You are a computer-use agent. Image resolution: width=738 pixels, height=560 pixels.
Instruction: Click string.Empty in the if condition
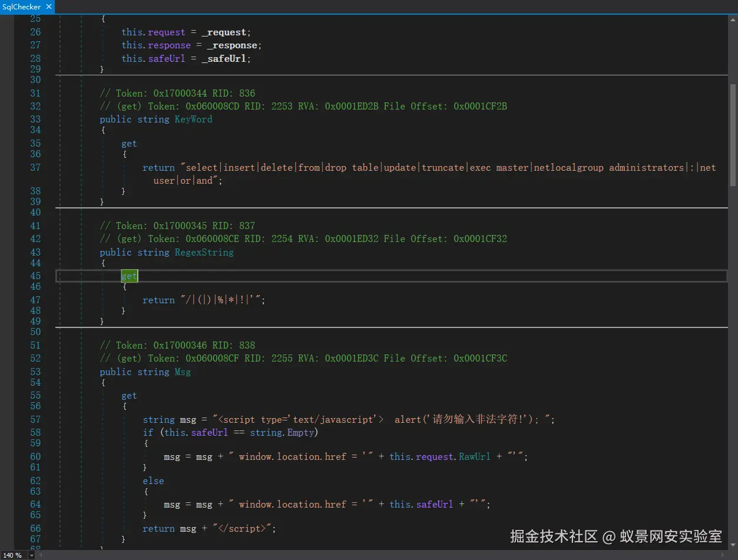(282, 432)
